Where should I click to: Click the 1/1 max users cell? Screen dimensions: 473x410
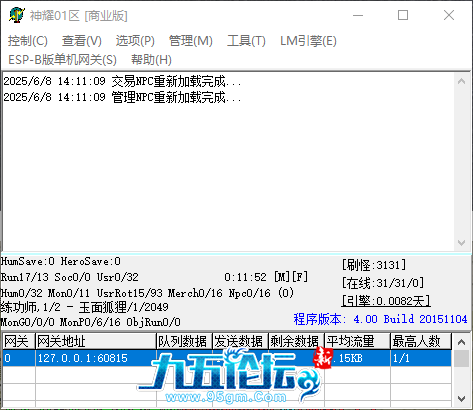coord(421,358)
